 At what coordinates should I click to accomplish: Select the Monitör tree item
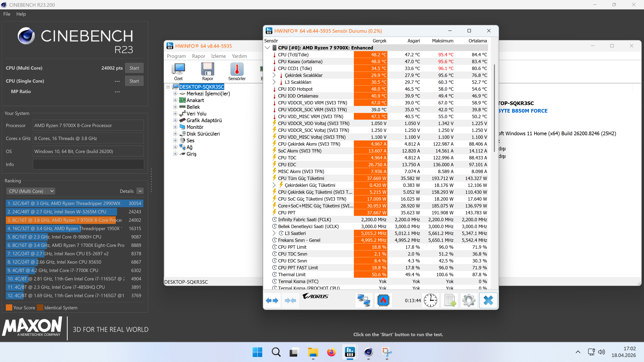(x=195, y=127)
